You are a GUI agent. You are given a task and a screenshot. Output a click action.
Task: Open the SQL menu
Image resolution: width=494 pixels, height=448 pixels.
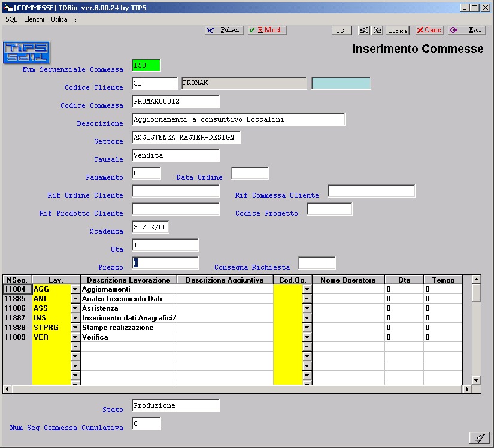tap(11, 19)
